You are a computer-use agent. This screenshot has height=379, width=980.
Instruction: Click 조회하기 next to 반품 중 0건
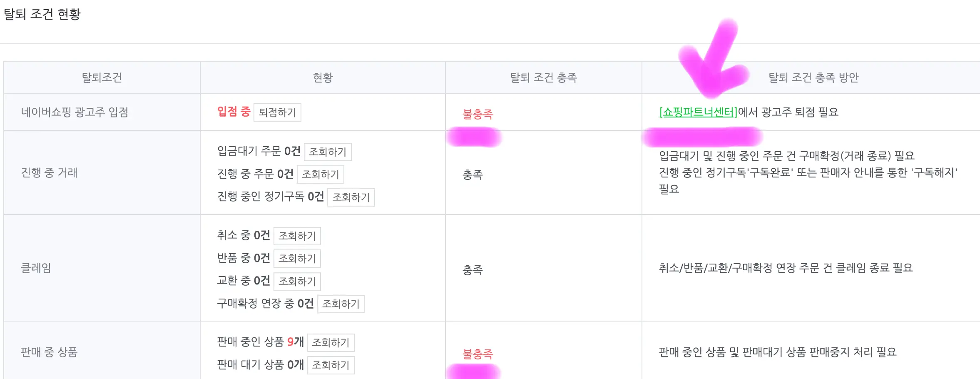coord(297,259)
